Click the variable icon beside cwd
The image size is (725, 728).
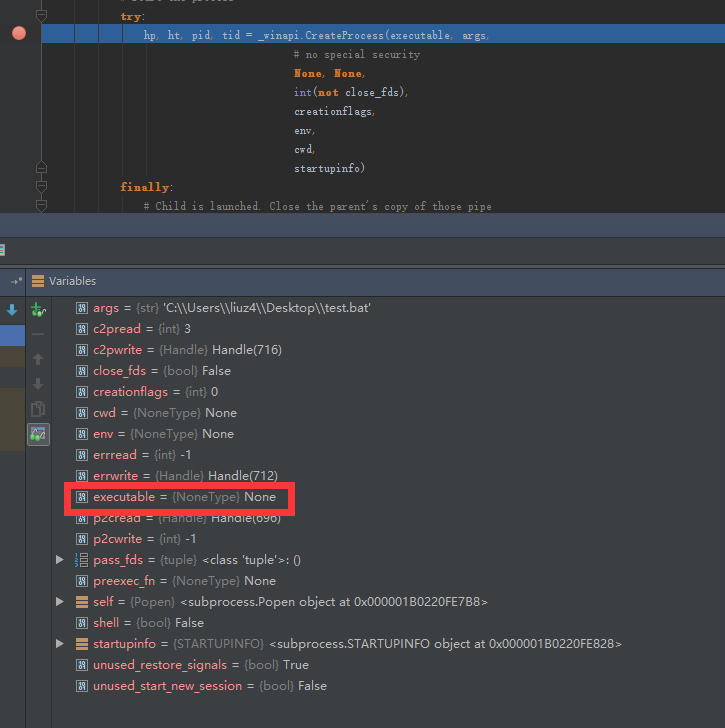(x=82, y=413)
